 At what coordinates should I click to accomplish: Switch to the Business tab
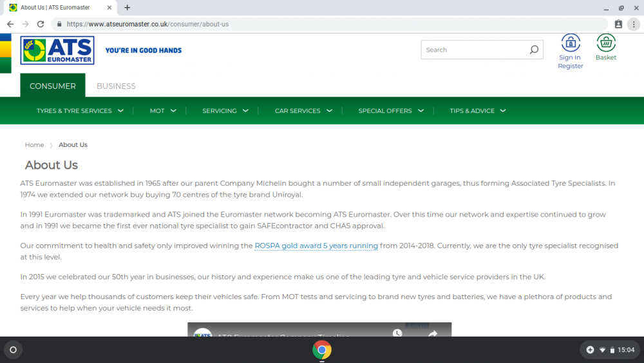116,86
